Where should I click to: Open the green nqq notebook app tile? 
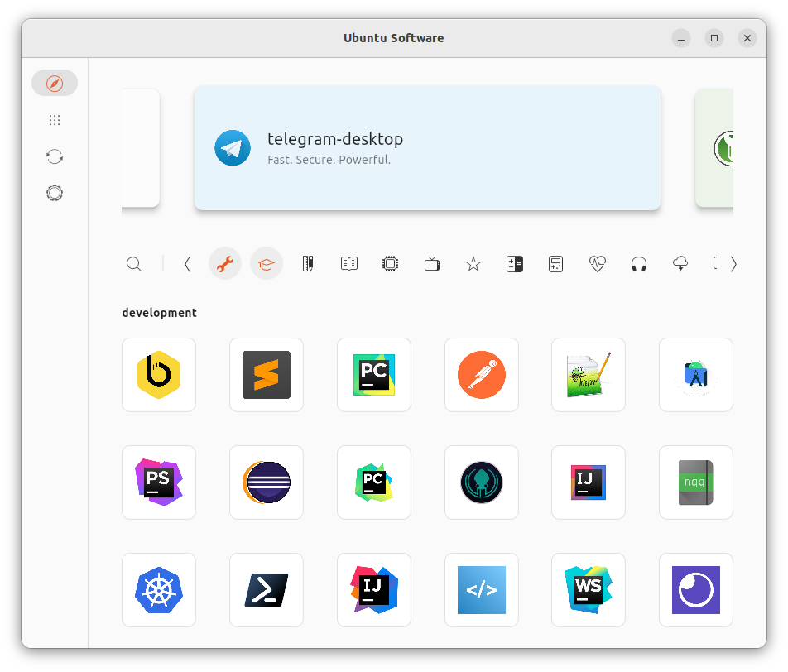point(696,482)
